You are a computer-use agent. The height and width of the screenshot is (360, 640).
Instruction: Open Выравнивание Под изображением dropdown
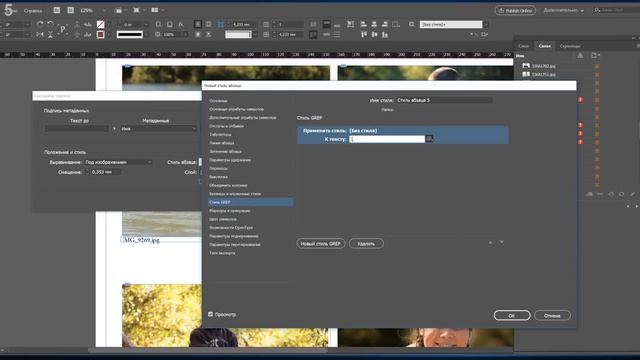pos(118,162)
